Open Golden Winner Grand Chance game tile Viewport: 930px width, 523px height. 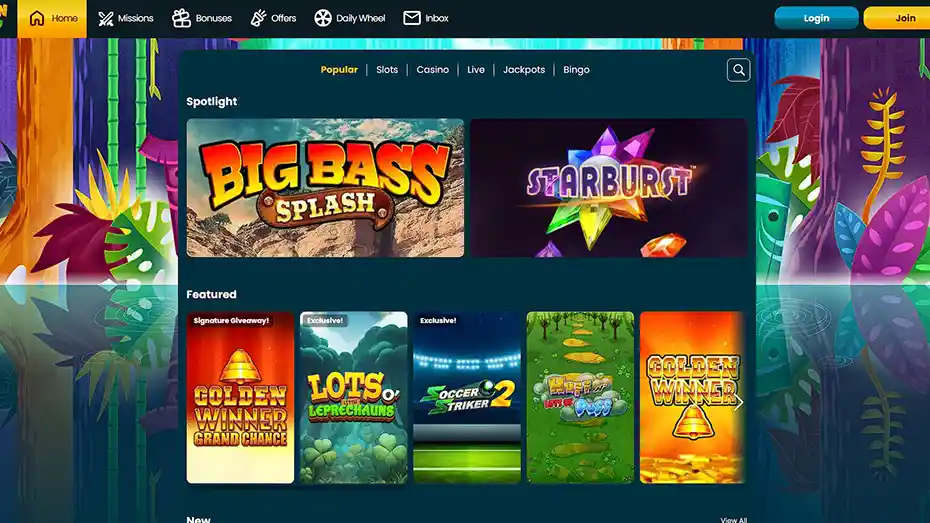240,397
